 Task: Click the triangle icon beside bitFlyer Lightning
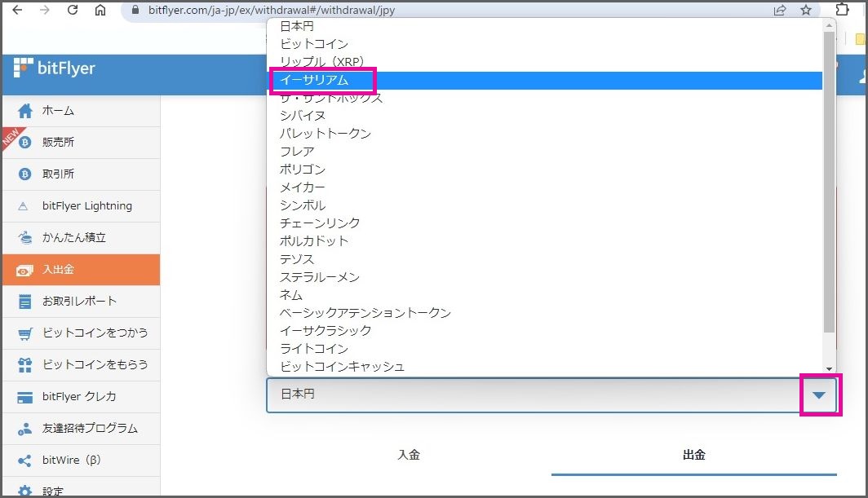tap(23, 206)
